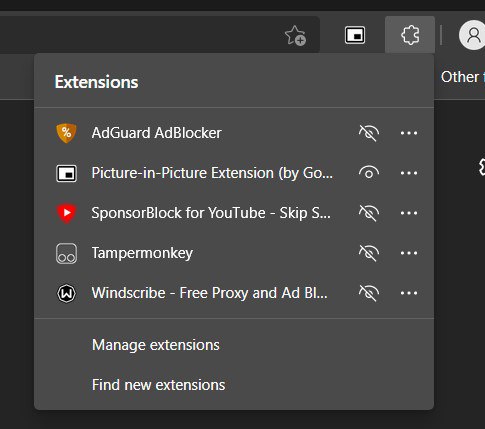Toggle Tampermonkey toolbar visibility eye
Image resolution: width=485 pixels, height=429 pixels.
(369, 253)
